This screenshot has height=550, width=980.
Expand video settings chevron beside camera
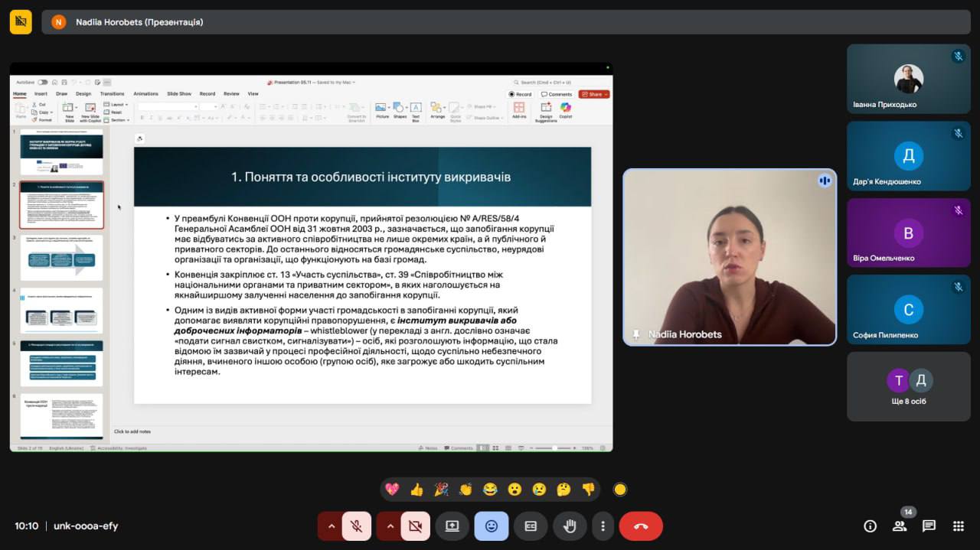click(x=390, y=526)
